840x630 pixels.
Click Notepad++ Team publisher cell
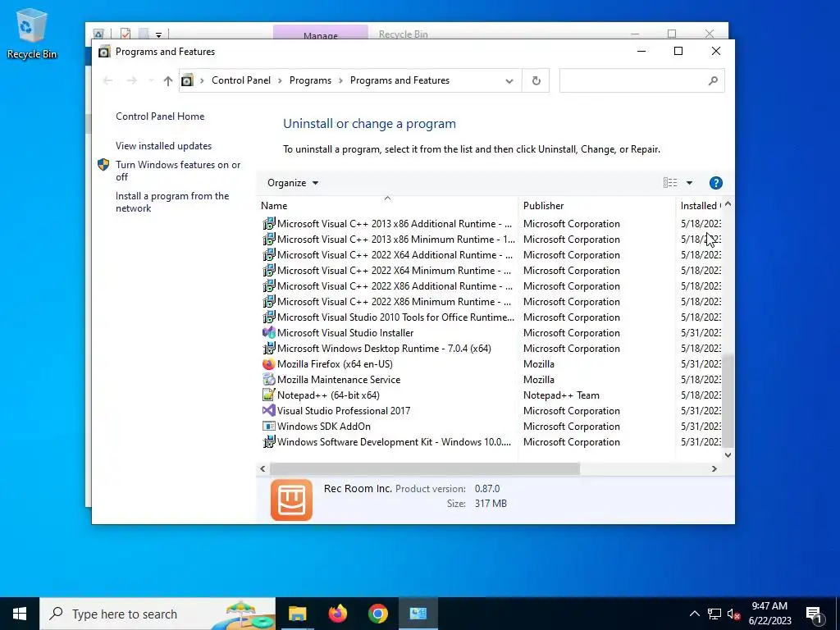tap(561, 395)
